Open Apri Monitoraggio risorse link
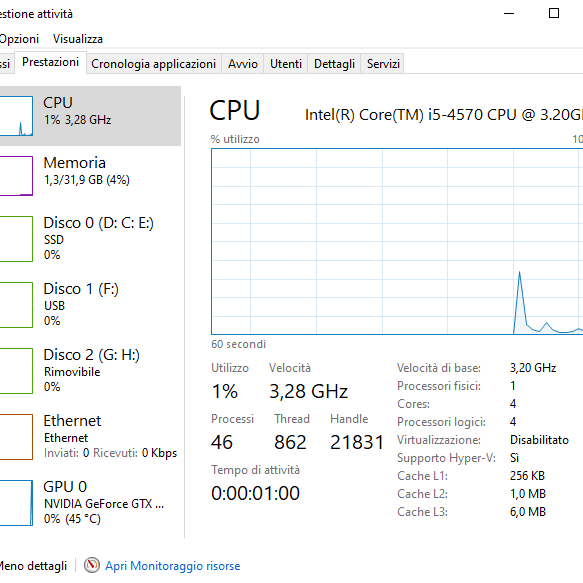The image size is (583, 583). (x=173, y=566)
